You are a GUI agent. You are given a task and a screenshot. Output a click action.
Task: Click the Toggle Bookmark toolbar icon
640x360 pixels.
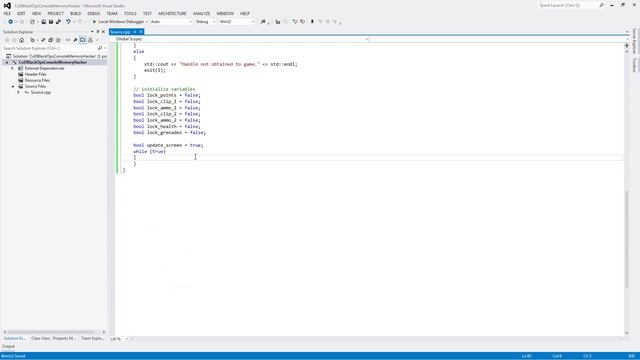312,22
